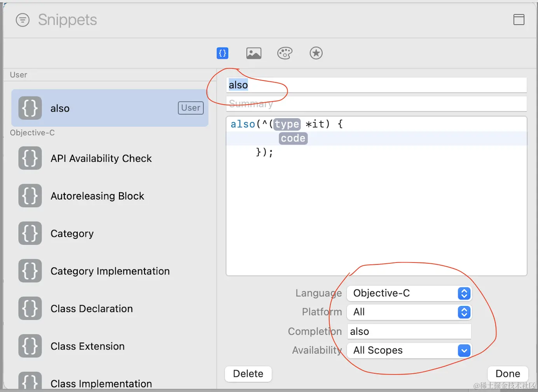538x392 pixels.
Task: Click the snippet title field containing 'also'
Action: click(x=376, y=85)
